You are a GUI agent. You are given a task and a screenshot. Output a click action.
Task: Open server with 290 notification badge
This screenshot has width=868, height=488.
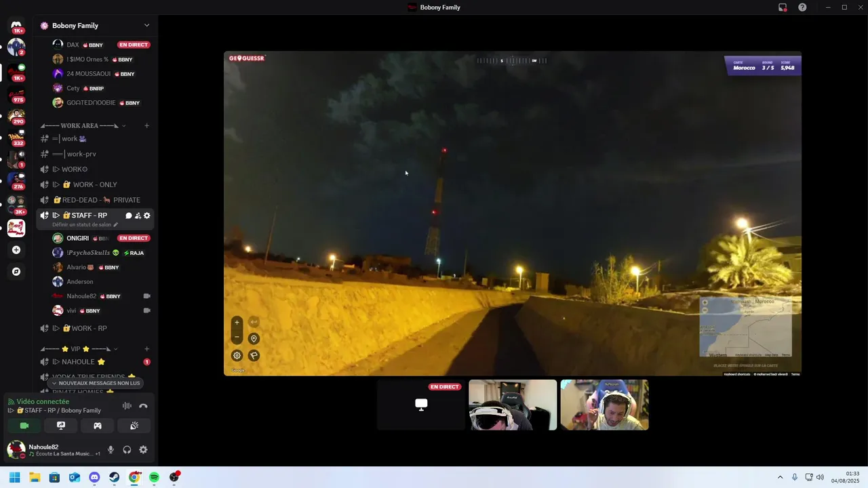coord(16,117)
